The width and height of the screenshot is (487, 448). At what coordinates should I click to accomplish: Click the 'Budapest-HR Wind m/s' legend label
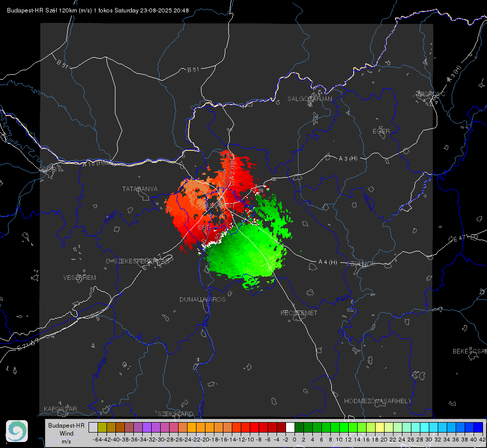point(67,434)
